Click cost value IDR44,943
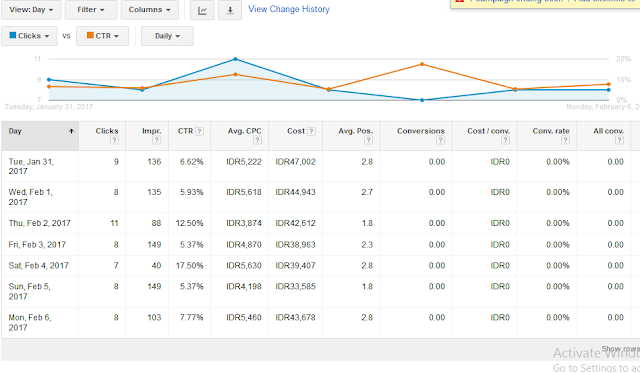The width and height of the screenshot is (640, 373). [296, 192]
